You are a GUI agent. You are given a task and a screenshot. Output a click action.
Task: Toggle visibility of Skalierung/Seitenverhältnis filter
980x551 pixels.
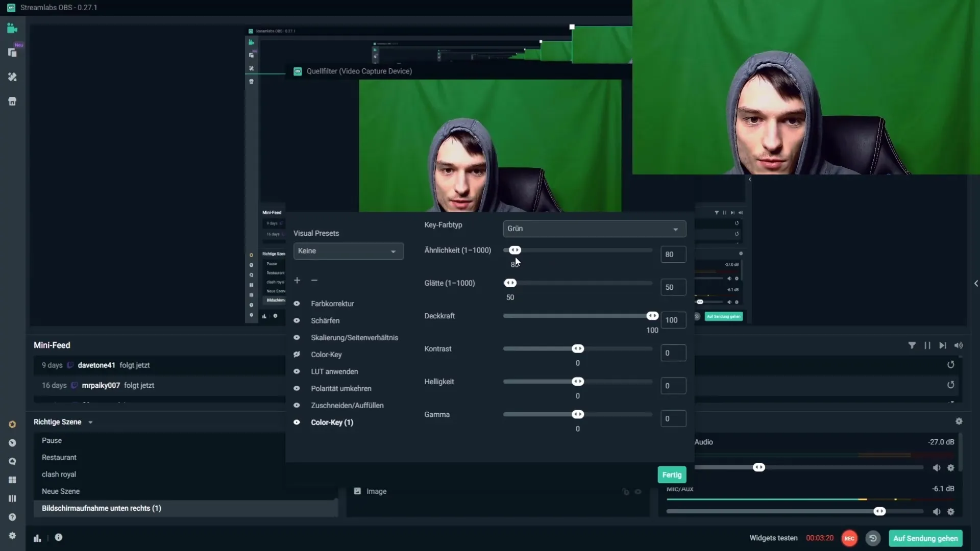(297, 337)
